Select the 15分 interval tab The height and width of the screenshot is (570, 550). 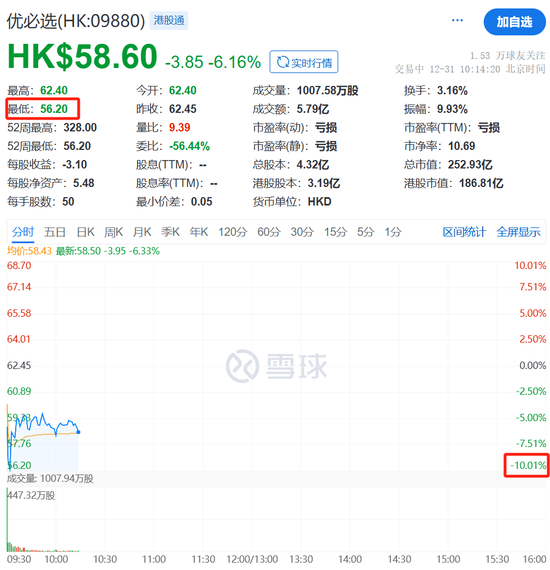(x=336, y=232)
